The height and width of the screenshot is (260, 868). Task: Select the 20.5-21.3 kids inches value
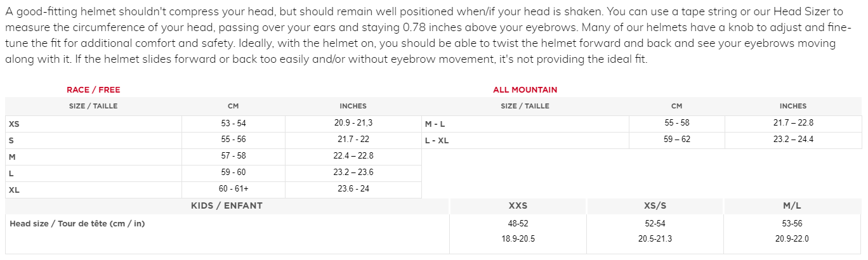[x=655, y=239]
